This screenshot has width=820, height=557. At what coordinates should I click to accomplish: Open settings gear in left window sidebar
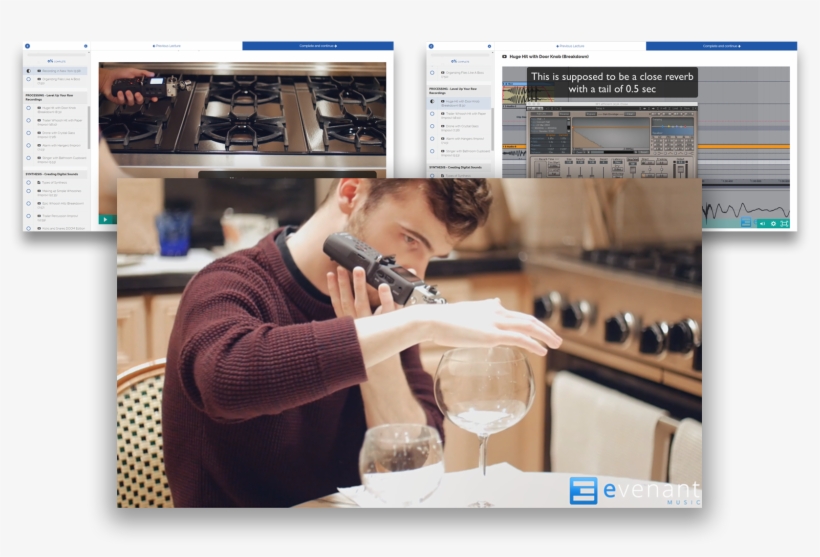pyautogui.click(x=86, y=46)
